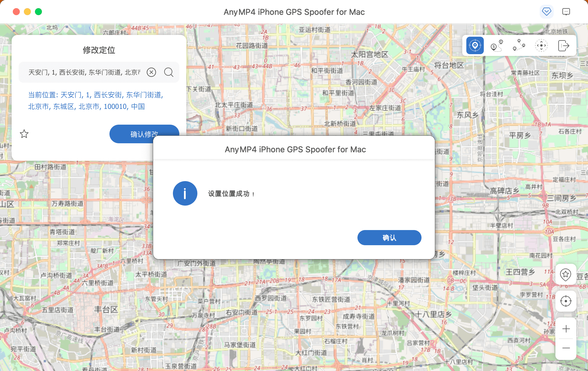588x371 pixels.
Task: Click the 北太平庄街道 map label
Action: [x=234, y=105]
